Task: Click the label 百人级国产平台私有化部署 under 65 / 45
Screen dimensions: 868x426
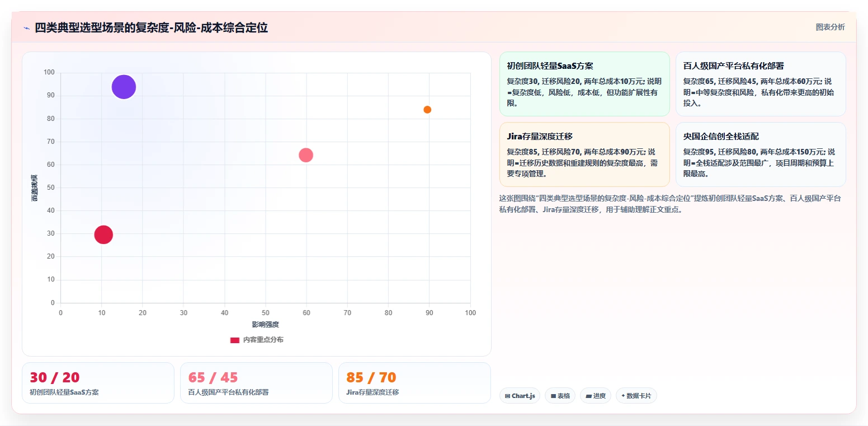Action: (228, 392)
